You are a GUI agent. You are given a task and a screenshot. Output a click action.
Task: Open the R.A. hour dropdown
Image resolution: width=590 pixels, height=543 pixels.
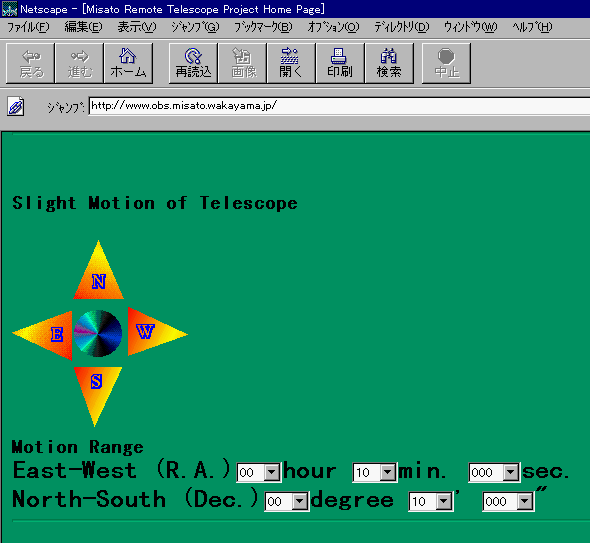pyautogui.click(x=259, y=472)
